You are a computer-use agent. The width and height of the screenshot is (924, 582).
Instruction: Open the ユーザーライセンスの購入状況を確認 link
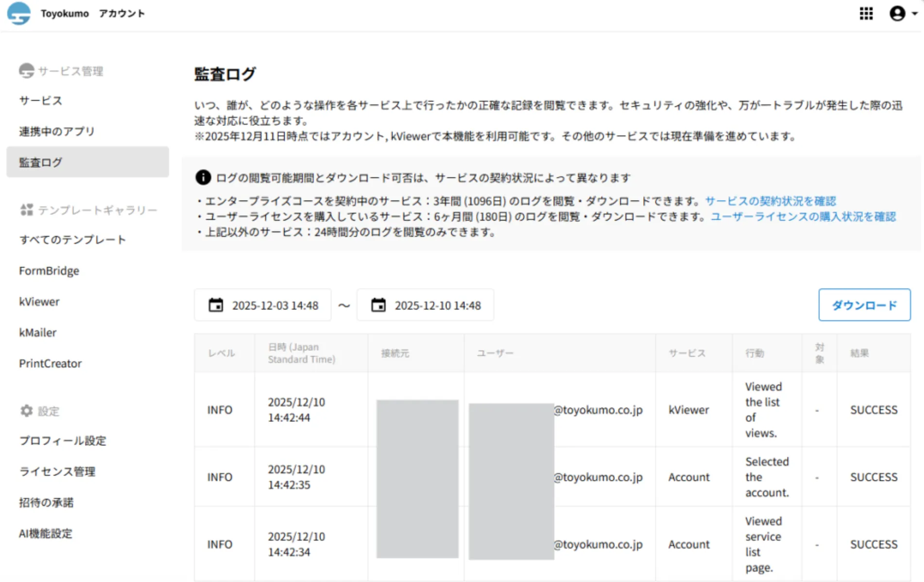pyautogui.click(x=804, y=217)
